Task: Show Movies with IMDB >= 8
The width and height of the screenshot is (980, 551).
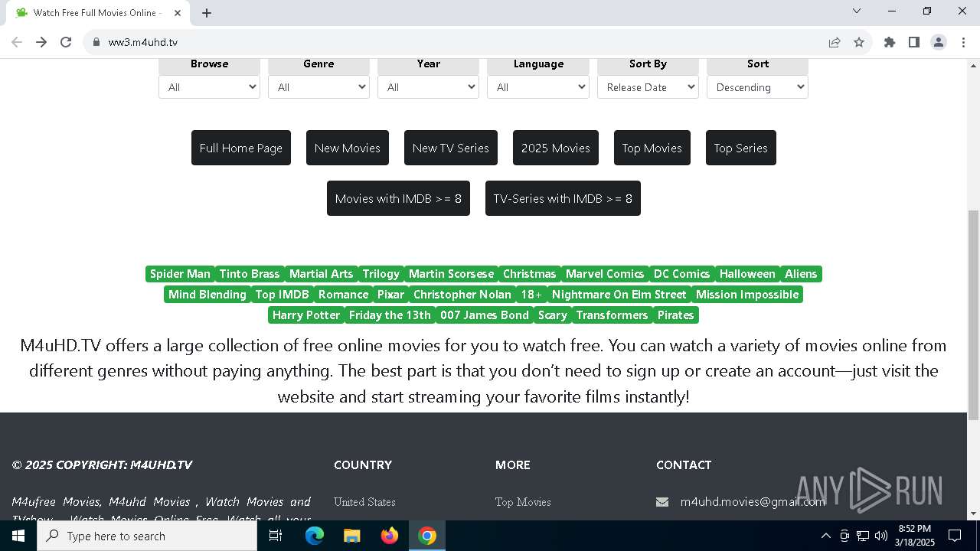Action: coord(398,198)
